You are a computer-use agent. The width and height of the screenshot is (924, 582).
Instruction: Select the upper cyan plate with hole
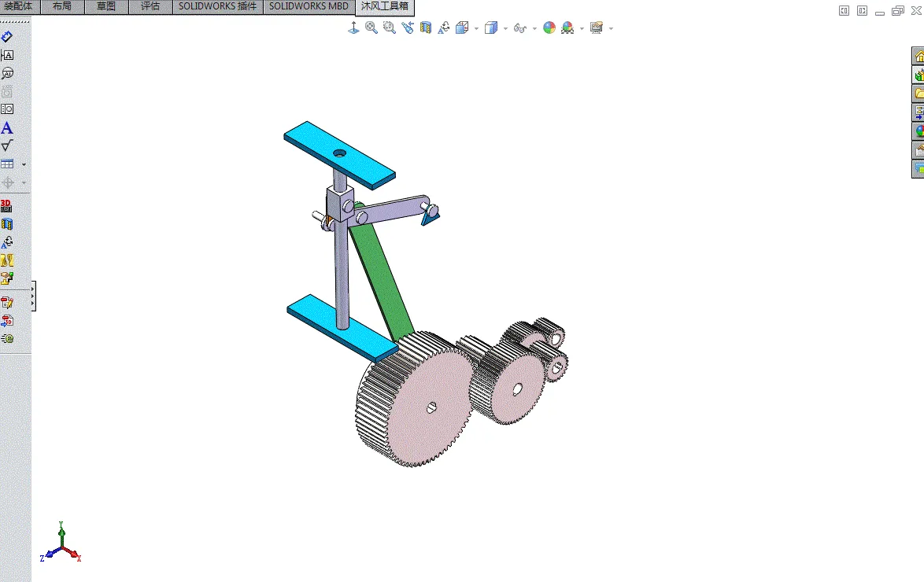coord(339,156)
